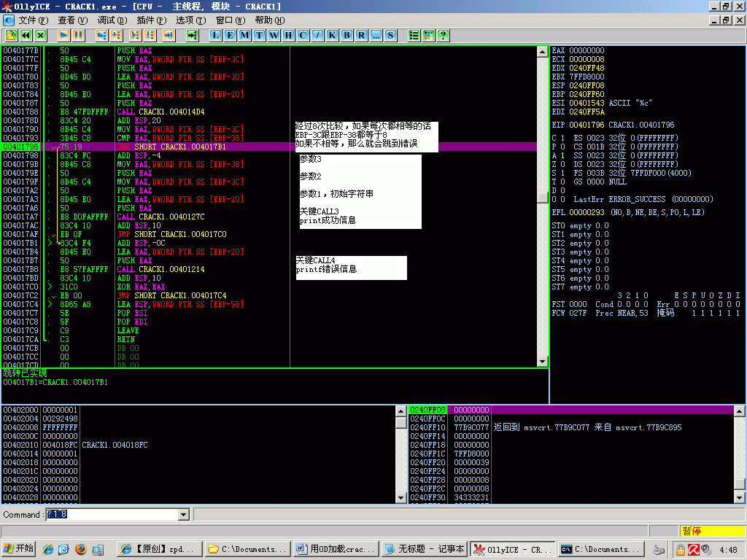The image size is (747, 560).
Task: Open Debugging options list icon
Action: pyautogui.click(x=414, y=35)
